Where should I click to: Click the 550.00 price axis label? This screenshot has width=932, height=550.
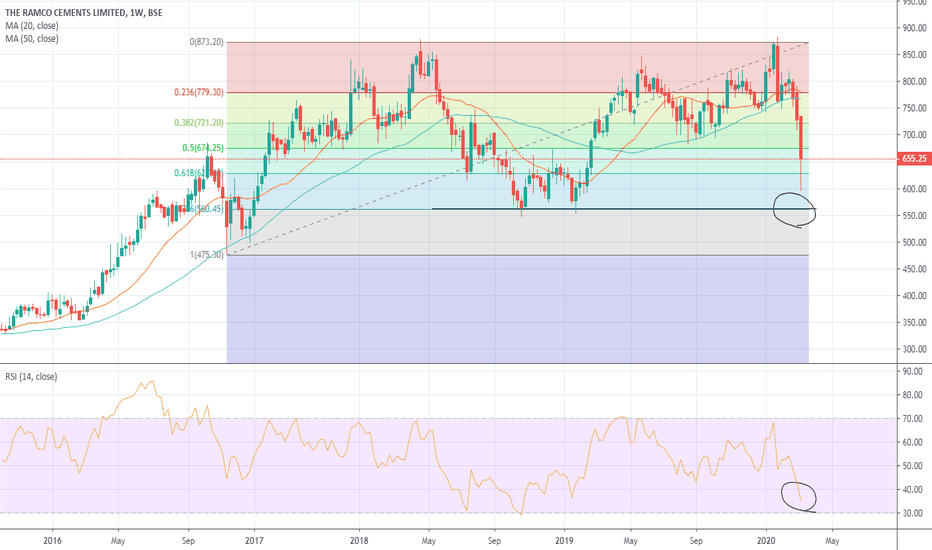[x=914, y=216]
